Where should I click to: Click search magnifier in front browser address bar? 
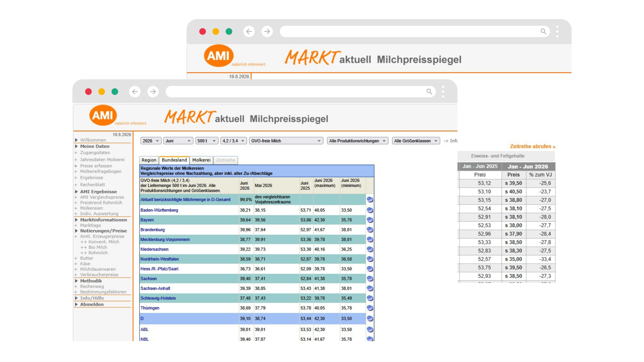pos(429,92)
